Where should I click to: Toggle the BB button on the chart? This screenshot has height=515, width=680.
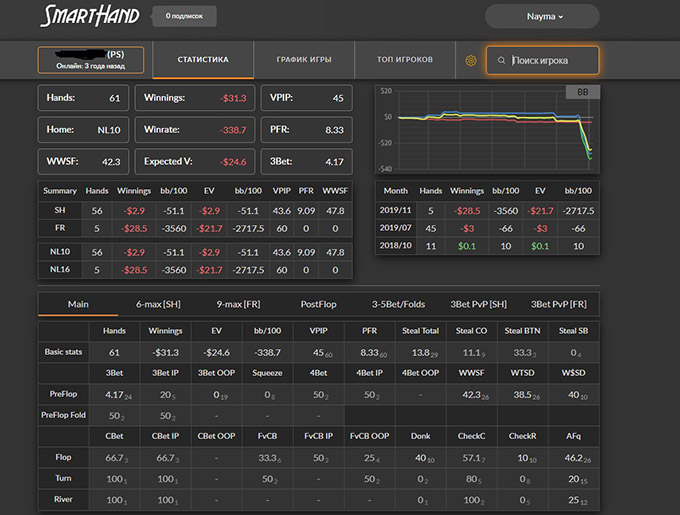(581, 93)
